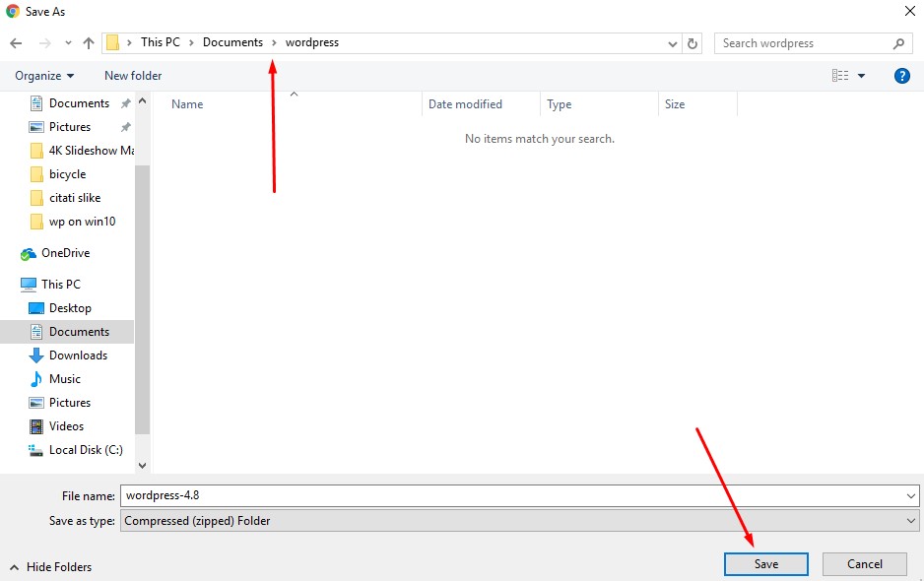Click the Back navigation arrow
Viewport: 924px width, 581px height.
(x=16, y=43)
